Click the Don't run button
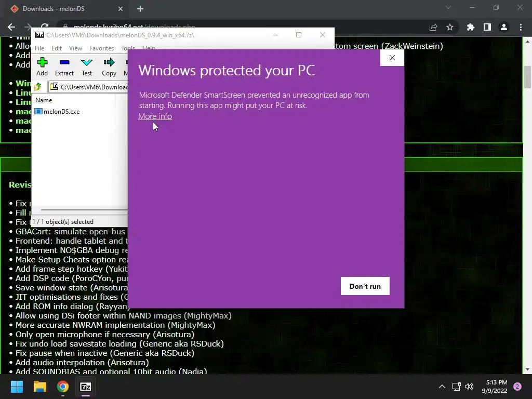This screenshot has width=532, height=399. point(365,286)
